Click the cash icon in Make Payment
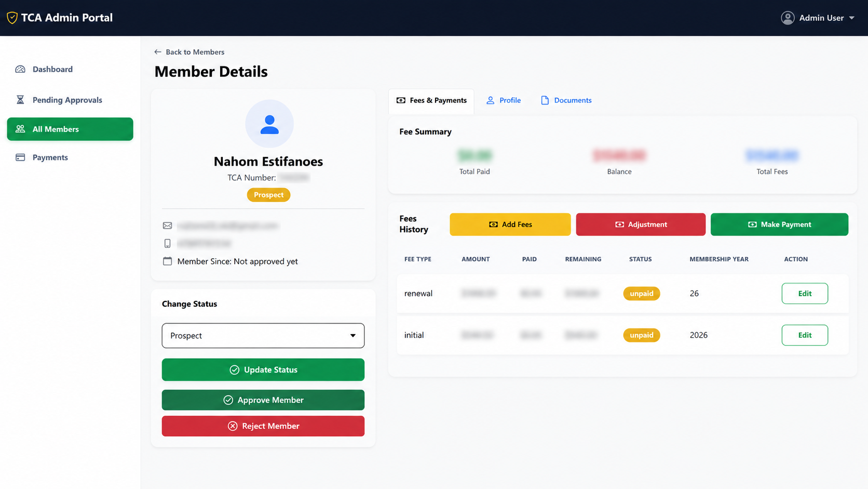 752,224
